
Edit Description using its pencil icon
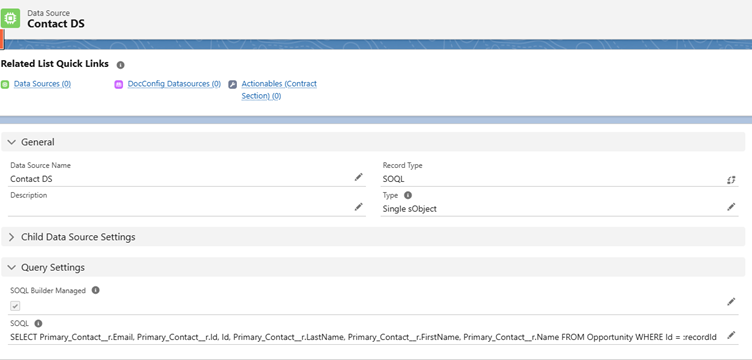(x=358, y=207)
